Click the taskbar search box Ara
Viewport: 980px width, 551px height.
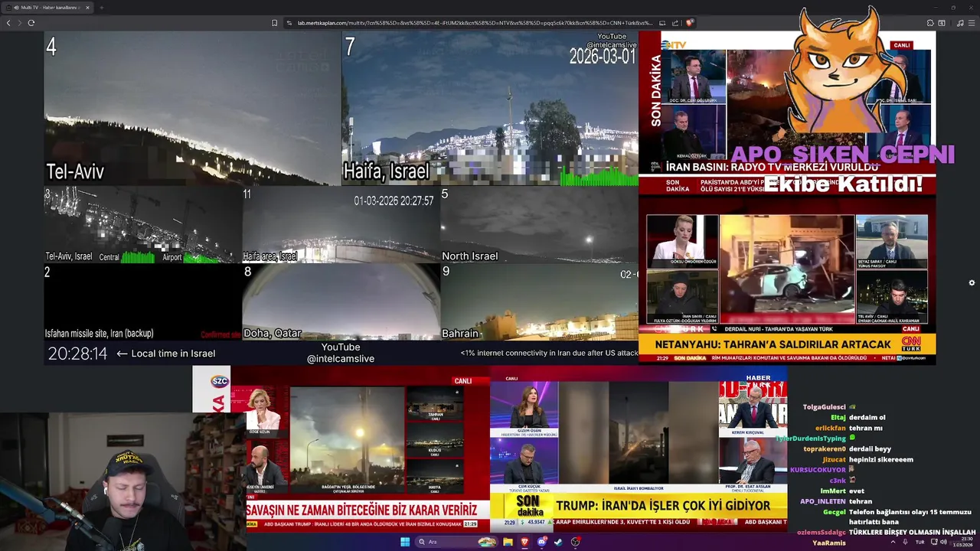[456, 542]
